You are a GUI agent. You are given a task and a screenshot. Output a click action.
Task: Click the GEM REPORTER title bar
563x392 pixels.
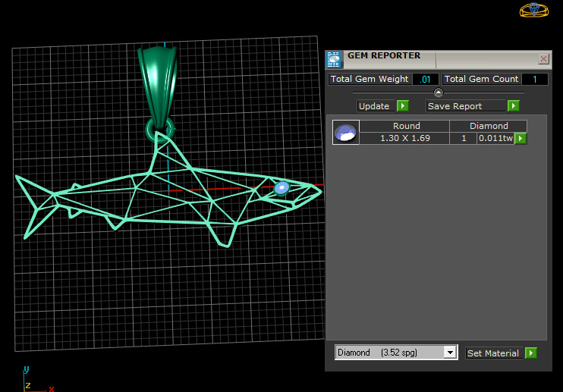[440, 59]
